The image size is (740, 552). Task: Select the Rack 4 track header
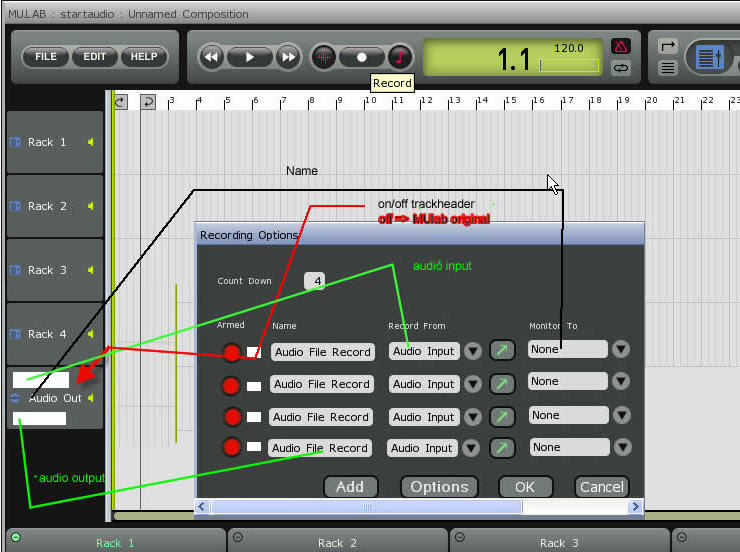click(55, 334)
